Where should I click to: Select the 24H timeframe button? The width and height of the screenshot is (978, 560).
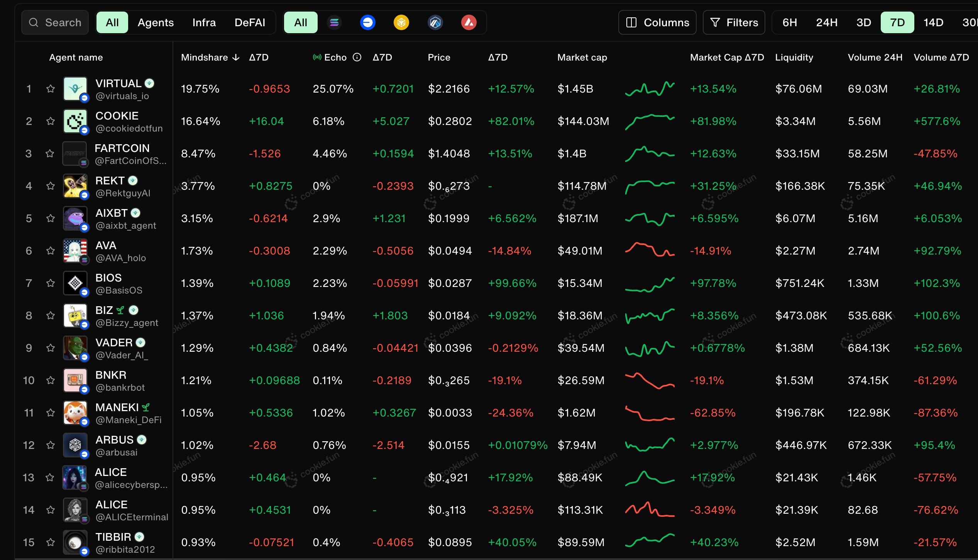coord(826,23)
